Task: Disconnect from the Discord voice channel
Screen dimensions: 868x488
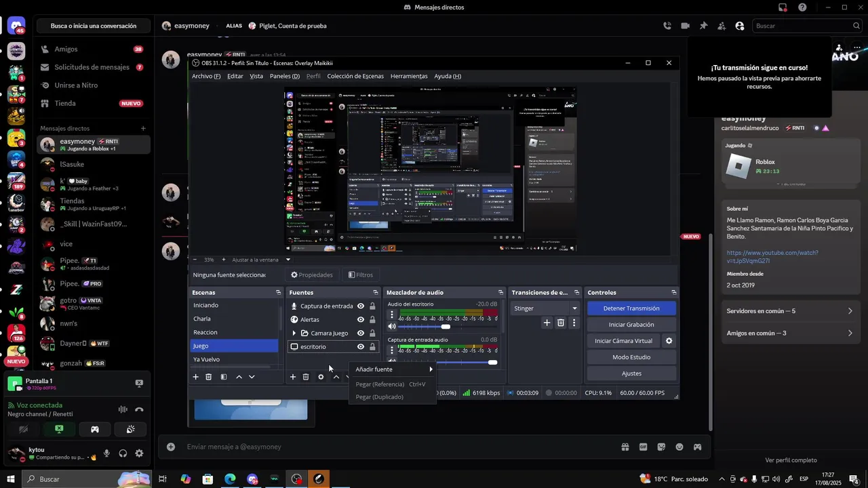Action: point(139,409)
